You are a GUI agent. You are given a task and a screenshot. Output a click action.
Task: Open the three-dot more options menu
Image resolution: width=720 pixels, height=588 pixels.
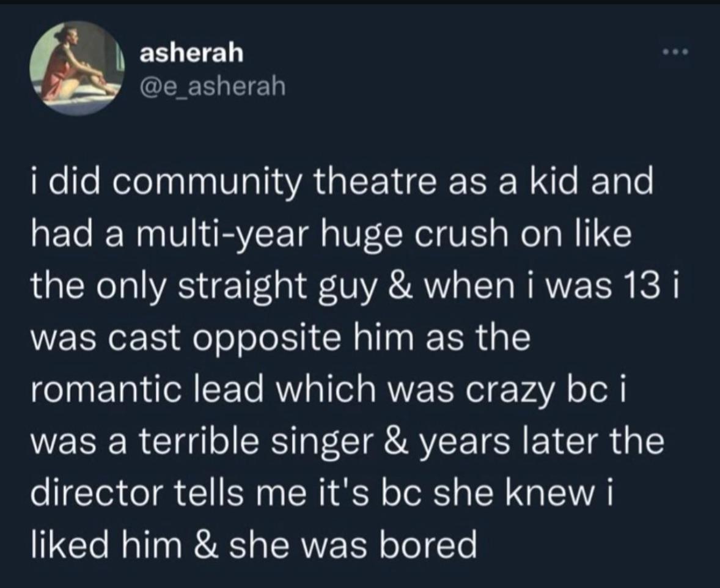(x=675, y=53)
